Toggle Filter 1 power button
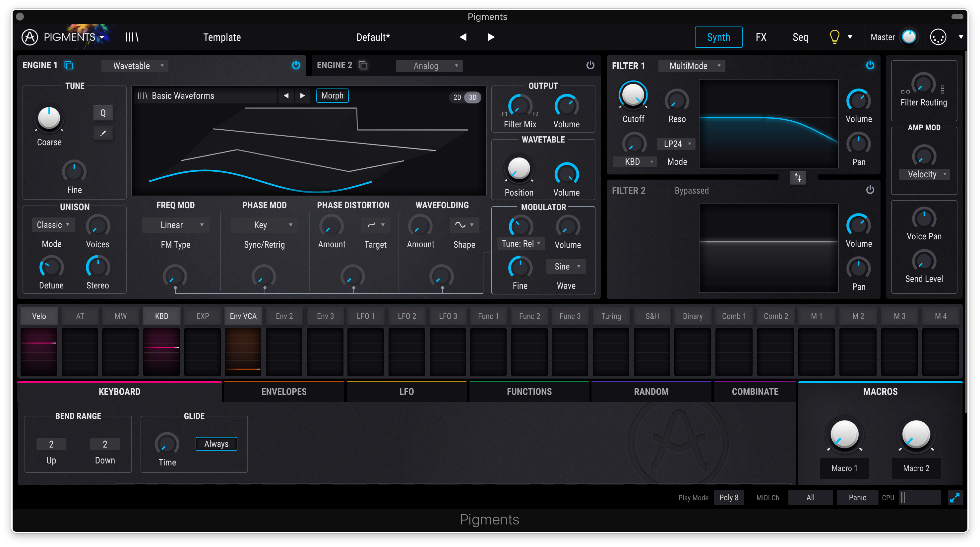The height and width of the screenshot is (547, 980). (870, 65)
